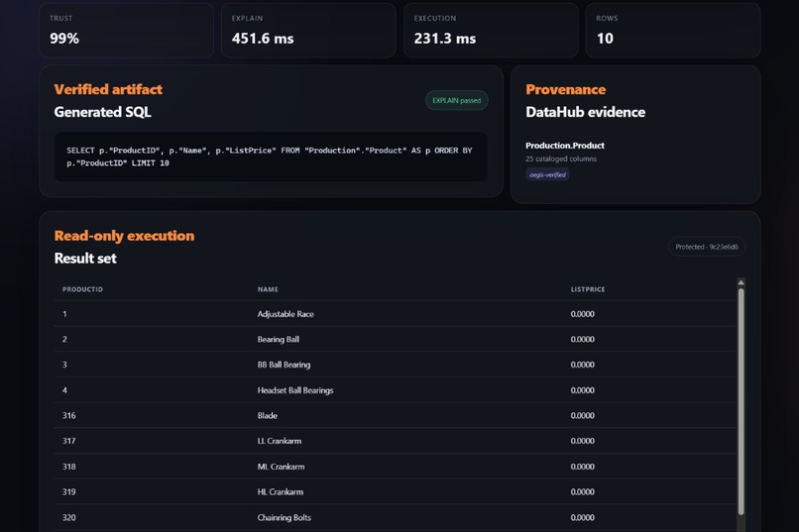This screenshot has height=532, width=799.
Task: Click ProductID cell 319
Action: tap(68, 491)
